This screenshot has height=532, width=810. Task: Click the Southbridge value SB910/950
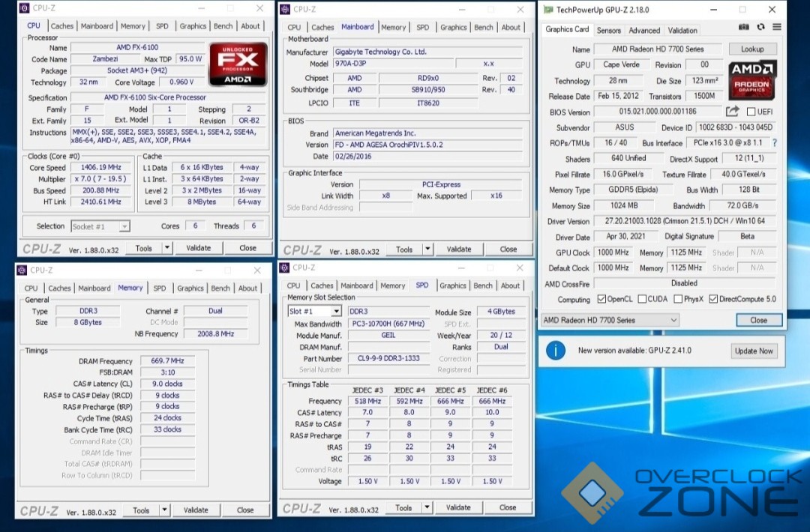pos(428,89)
